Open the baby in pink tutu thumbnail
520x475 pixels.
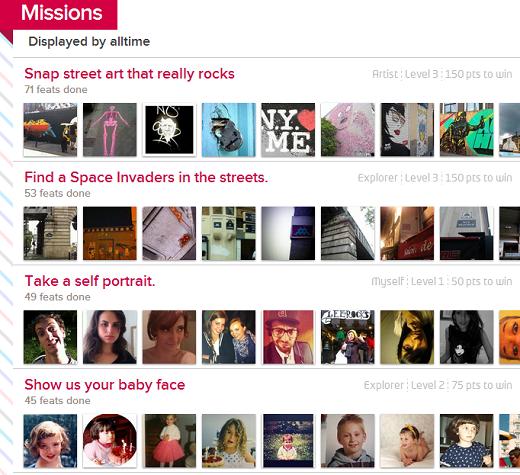coord(169,441)
